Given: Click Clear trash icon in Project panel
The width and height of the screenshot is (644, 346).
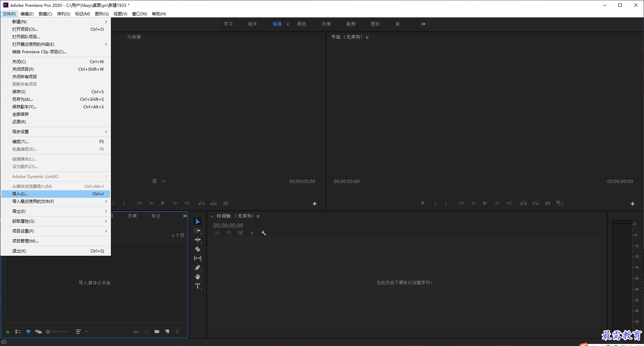Looking at the screenshot, I should tap(178, 331).
